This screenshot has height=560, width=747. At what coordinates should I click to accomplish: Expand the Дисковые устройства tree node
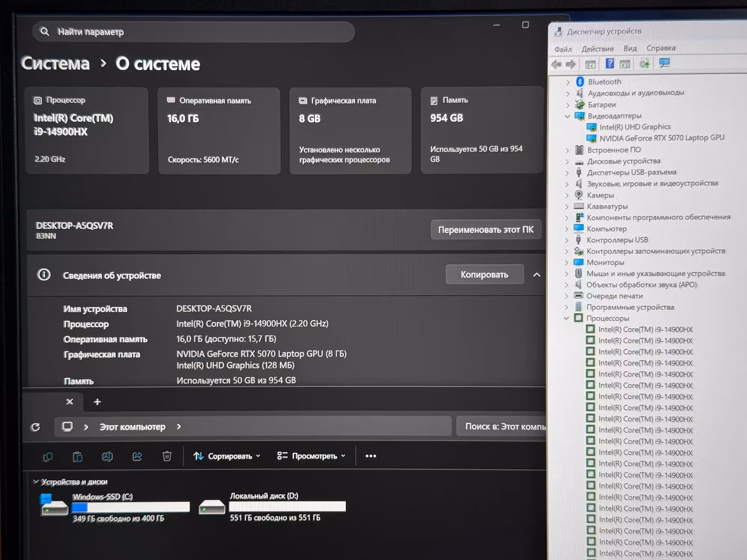[x=567, y=162]
